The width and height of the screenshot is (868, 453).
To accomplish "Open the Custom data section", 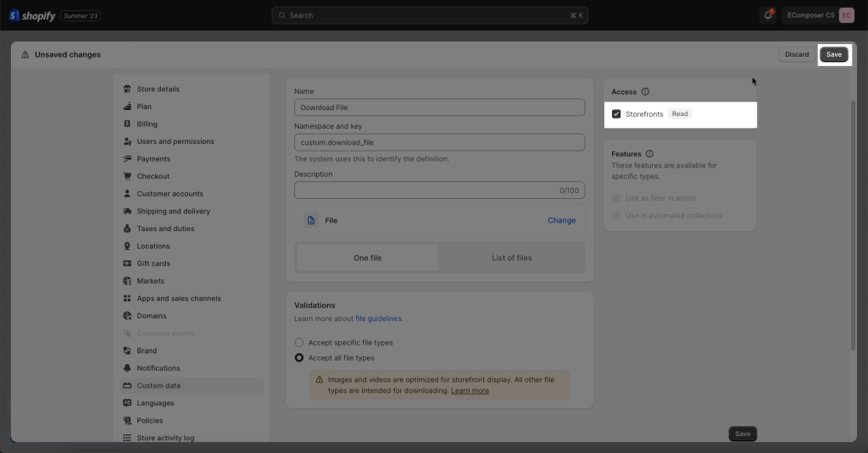I will click(192, 385).
